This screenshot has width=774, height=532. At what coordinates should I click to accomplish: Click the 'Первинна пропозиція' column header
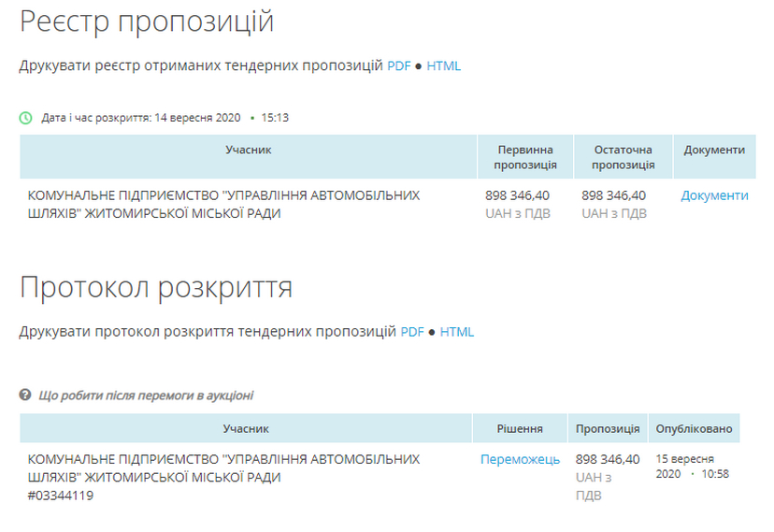[525, 157]
